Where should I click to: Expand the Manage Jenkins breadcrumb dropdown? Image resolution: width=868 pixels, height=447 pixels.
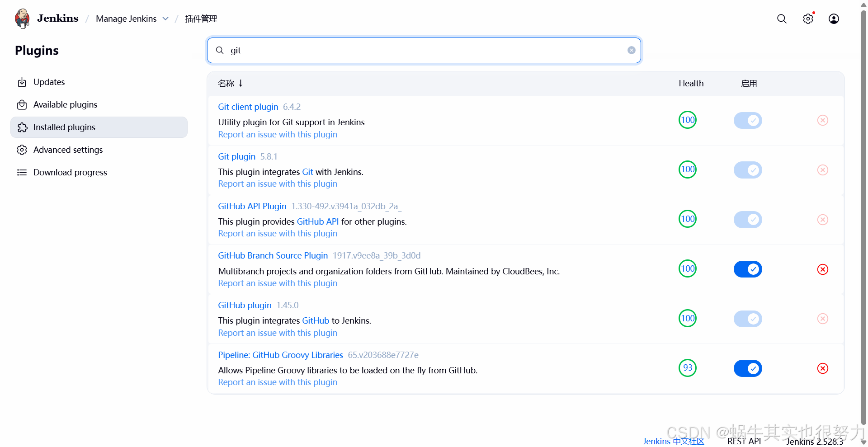[x=165, y=19]
